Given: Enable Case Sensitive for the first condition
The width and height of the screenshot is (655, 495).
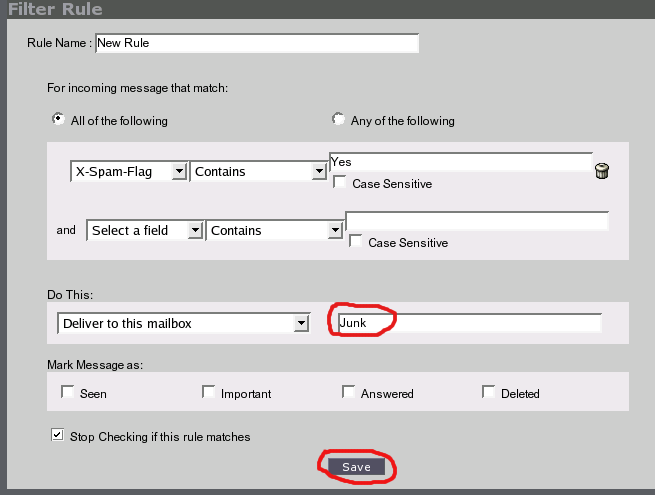Looking at the screenshot, I should click(x=340, y=182).
